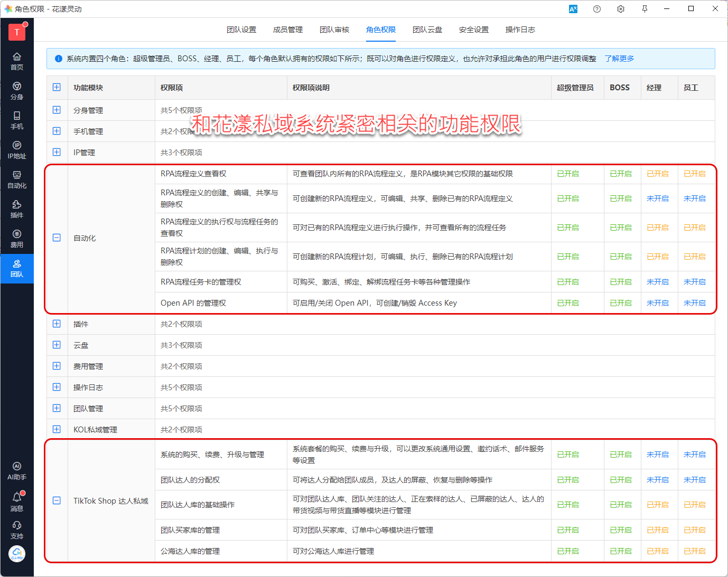728x577 pixels.
Task: Collapse the TikTok Shop 达人私域 group
Action: [x=57, y=500]
